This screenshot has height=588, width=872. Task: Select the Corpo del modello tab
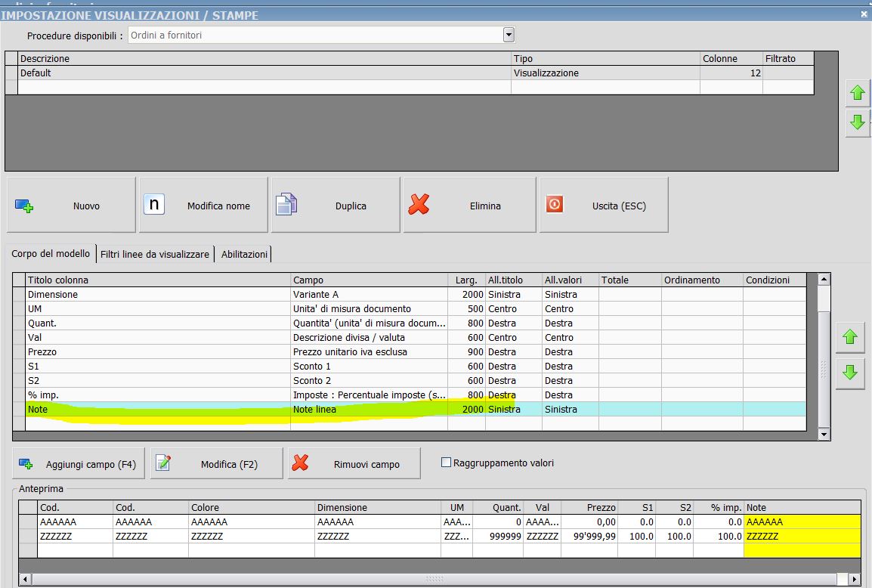pyautogui.click(x=51, y=254)
